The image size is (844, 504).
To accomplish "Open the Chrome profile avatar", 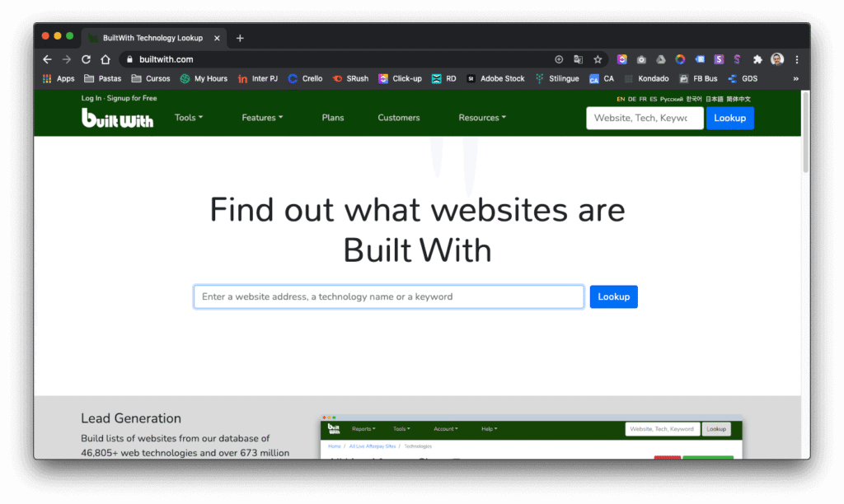I will (776, 59).
